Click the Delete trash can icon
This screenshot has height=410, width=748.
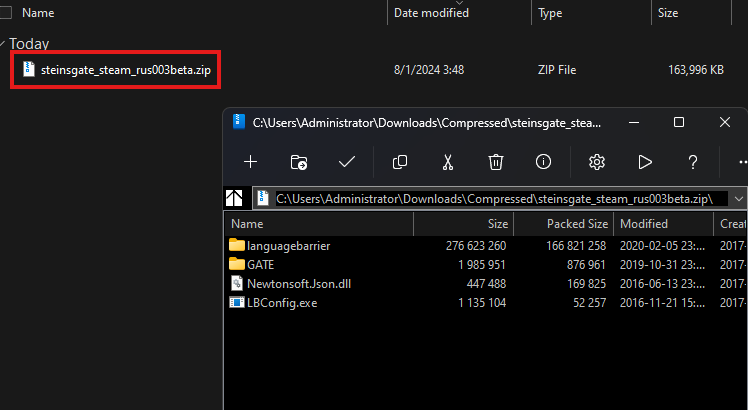[496, 162]
